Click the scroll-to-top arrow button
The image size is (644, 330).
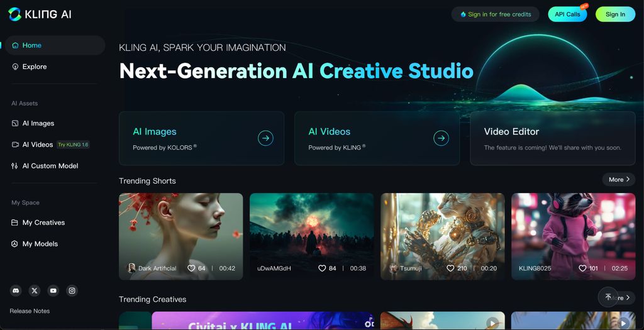pos(608,297)
